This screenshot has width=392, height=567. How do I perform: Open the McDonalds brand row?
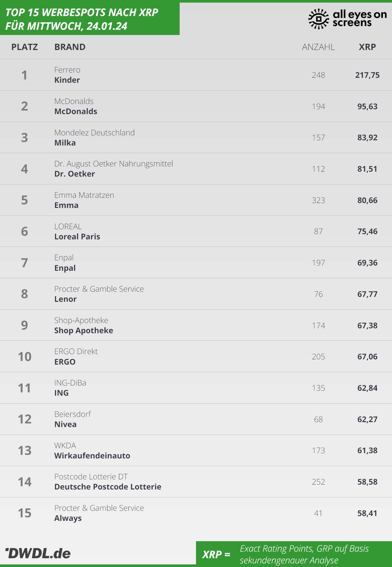[76, 112]
